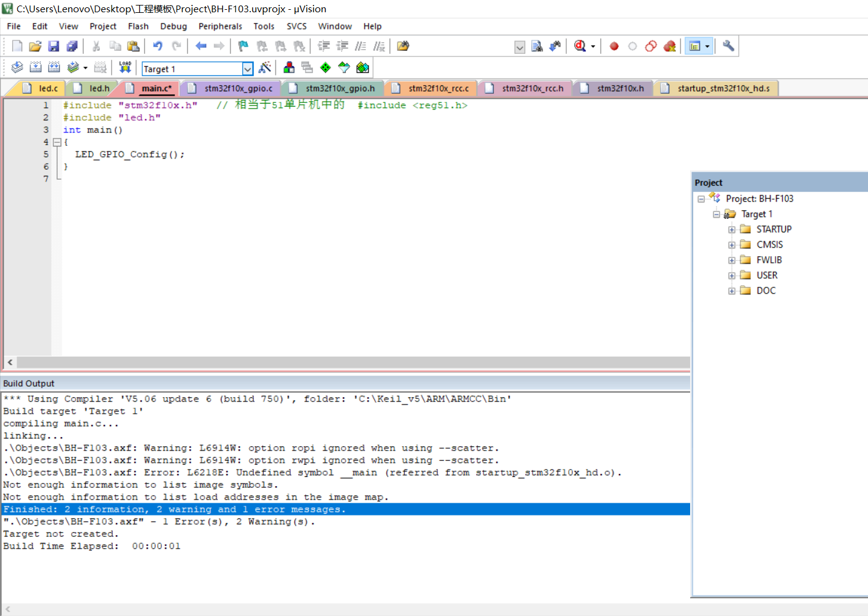
Task: Open Options for Target magic wand icon
Action: coord(265,67)
